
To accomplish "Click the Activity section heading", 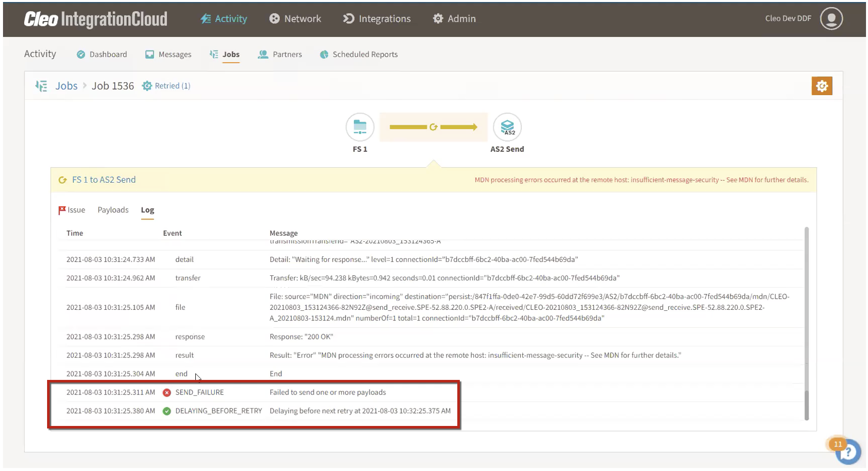I will click(40, 54).
